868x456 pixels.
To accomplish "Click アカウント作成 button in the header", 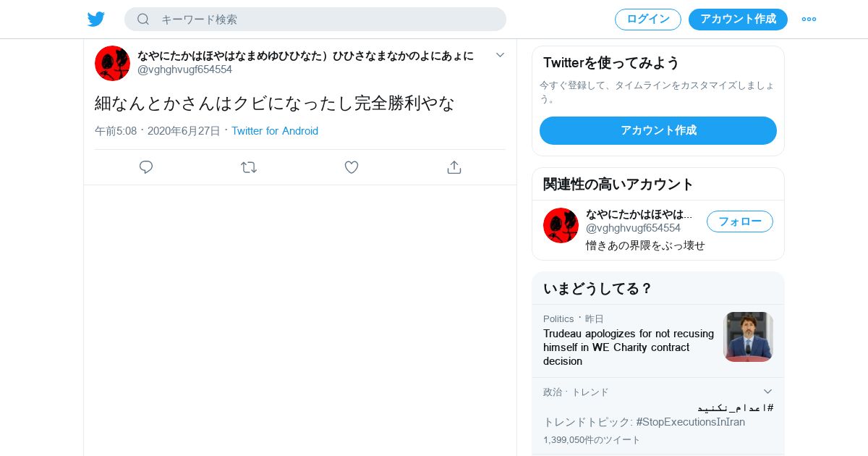I will 738,20.
